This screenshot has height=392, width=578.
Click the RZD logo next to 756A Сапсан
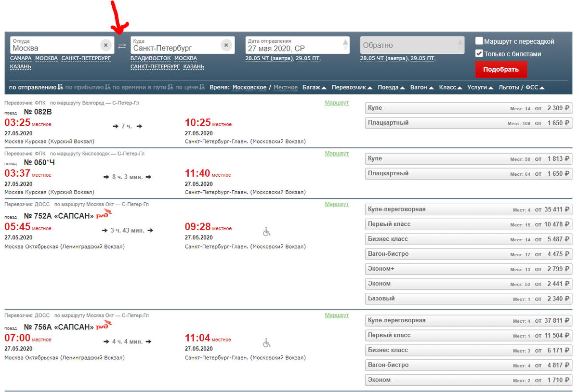(105, 326)
